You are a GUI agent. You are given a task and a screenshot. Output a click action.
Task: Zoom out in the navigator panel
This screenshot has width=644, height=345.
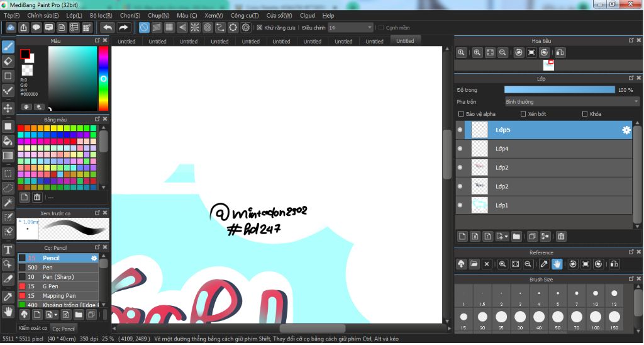[502, 53]
